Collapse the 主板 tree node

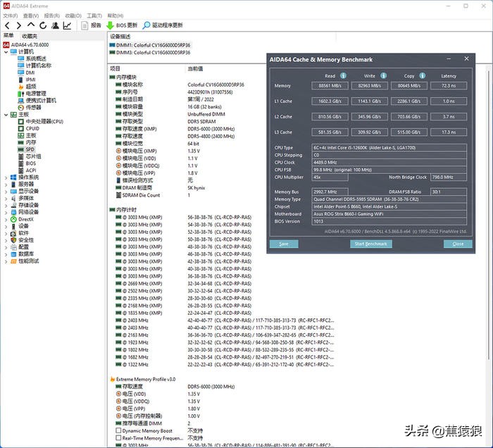click(6, 114)
